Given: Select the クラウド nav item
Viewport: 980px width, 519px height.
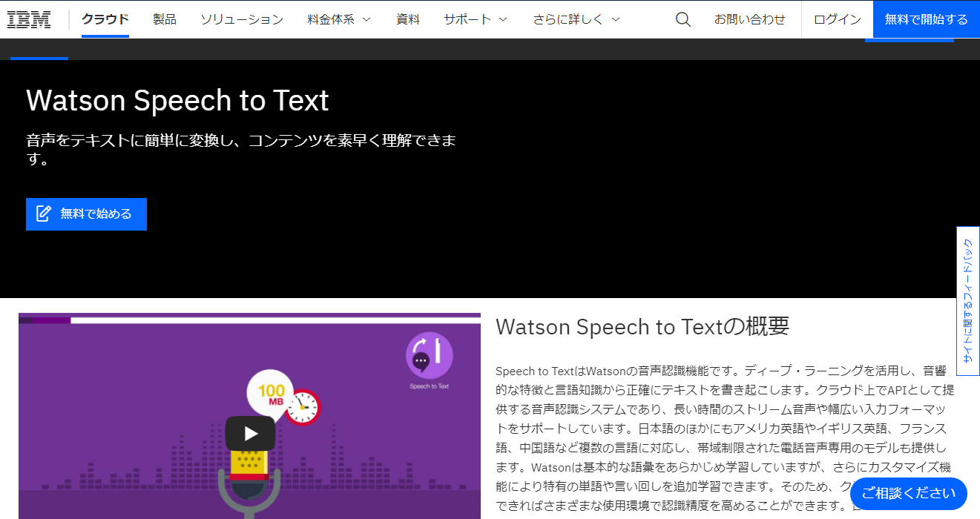Looking at the screenshot, I should pyautogui.click(x=105, y=19).
